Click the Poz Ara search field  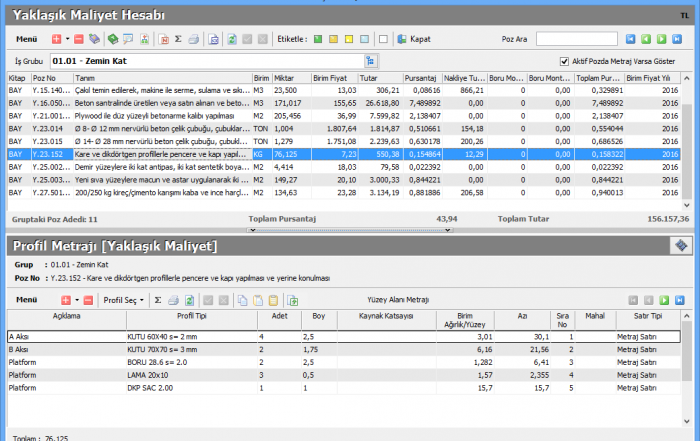[x=576, y=39]
